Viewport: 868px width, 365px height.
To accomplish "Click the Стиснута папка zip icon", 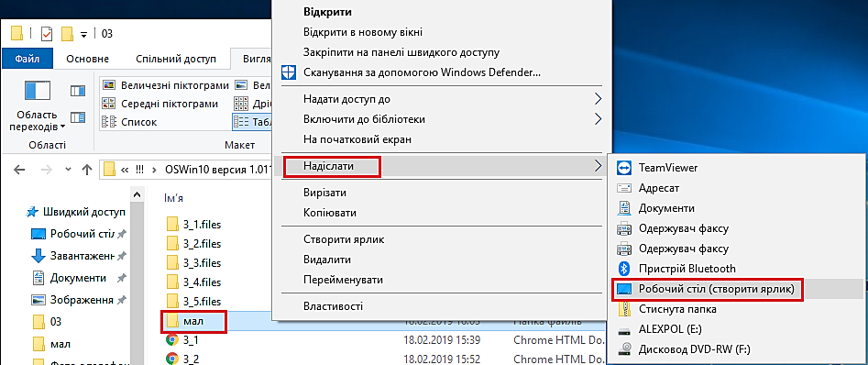I will click(x=624, y=309).
